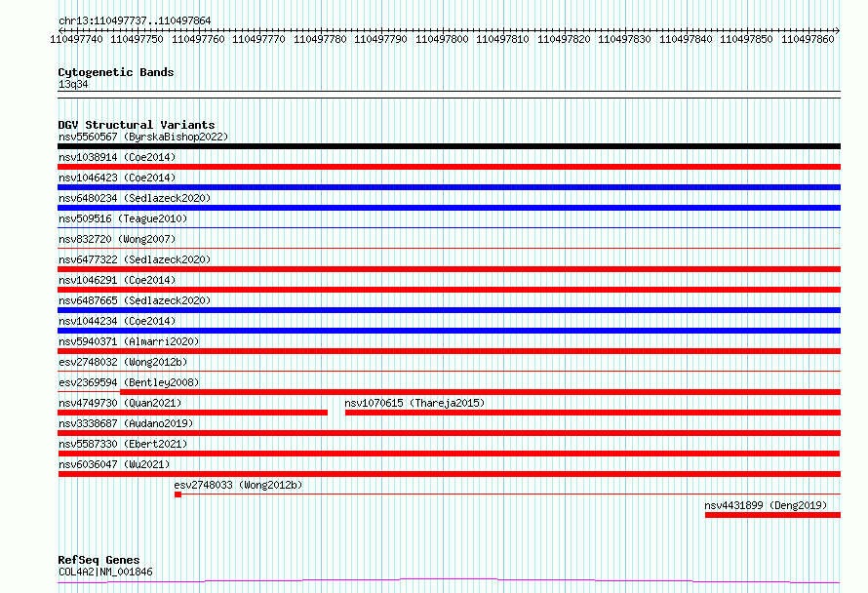Select the red esv2369594 variant bar
This screenshot has height=593, width=868.
tap(480, 392)
